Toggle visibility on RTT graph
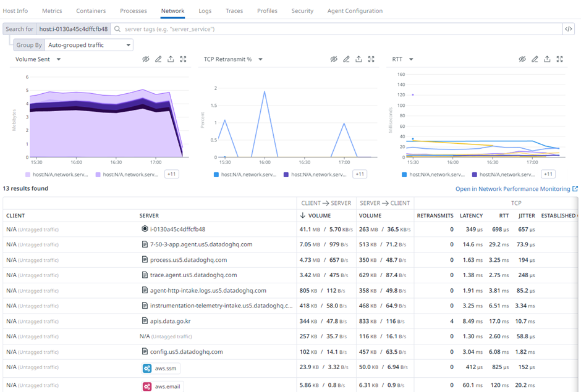The width and height of the screenshot is (581, 392). coord(522,59)
